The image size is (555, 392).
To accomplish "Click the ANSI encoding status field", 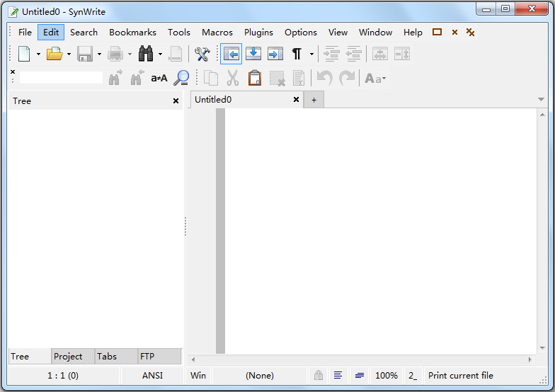I will click(152, 375).
